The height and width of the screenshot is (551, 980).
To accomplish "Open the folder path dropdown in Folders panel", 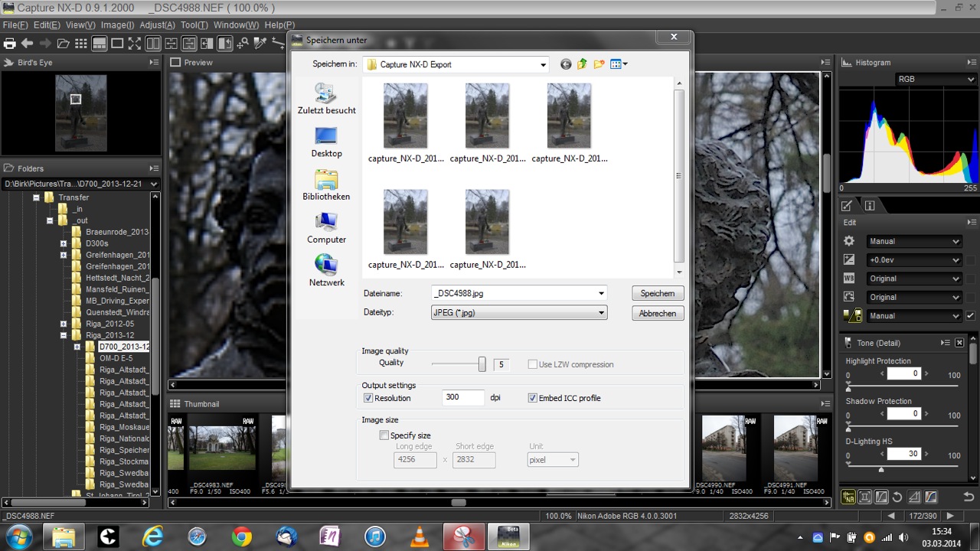I will tap(154, 184).
